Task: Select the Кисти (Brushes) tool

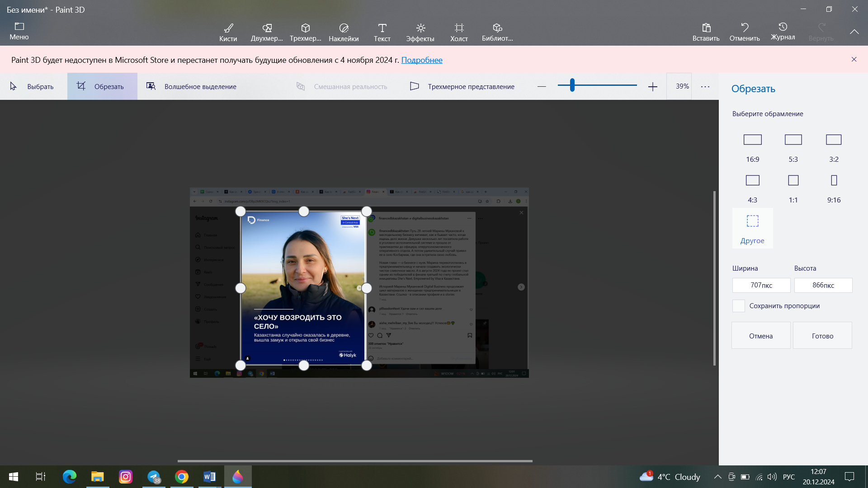Action: [228, 33]
